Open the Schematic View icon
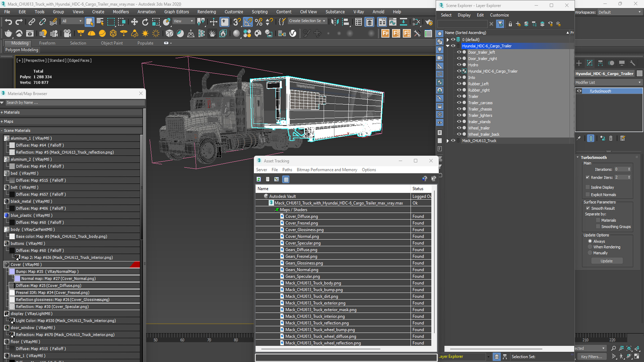644x362 pixels. tap(404, 22)
